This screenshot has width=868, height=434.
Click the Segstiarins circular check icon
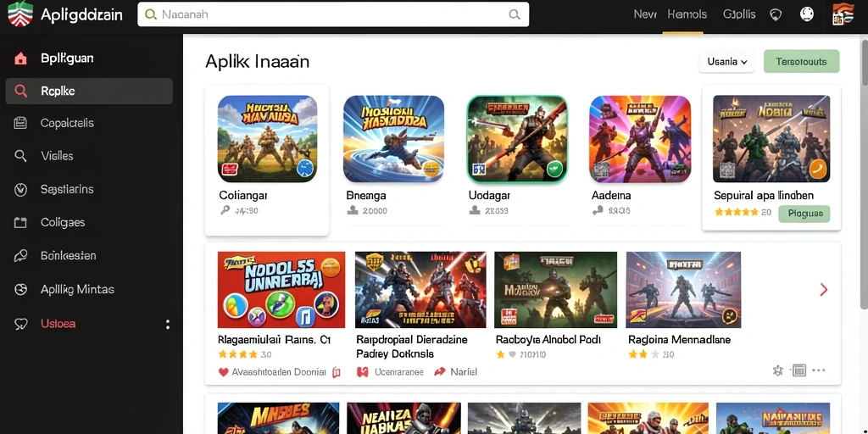20,190
